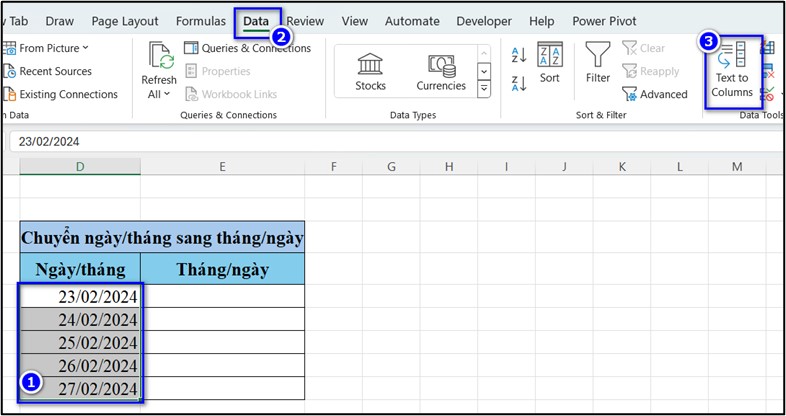Select column D header
Screen dimensions: 786x416
[x=80, y=167]
